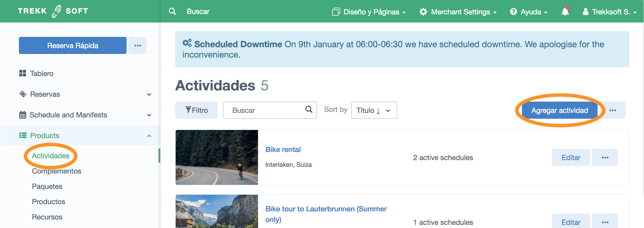Viewport: 644px width, 228px height.
Task: Click the Schedule and Manifests calendar icon
Action: (23, 115)
